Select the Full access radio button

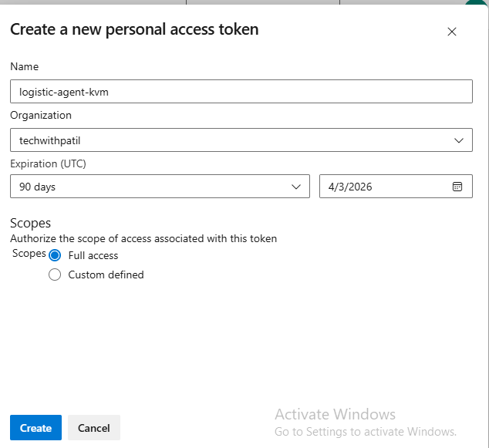tap(55, 255)
